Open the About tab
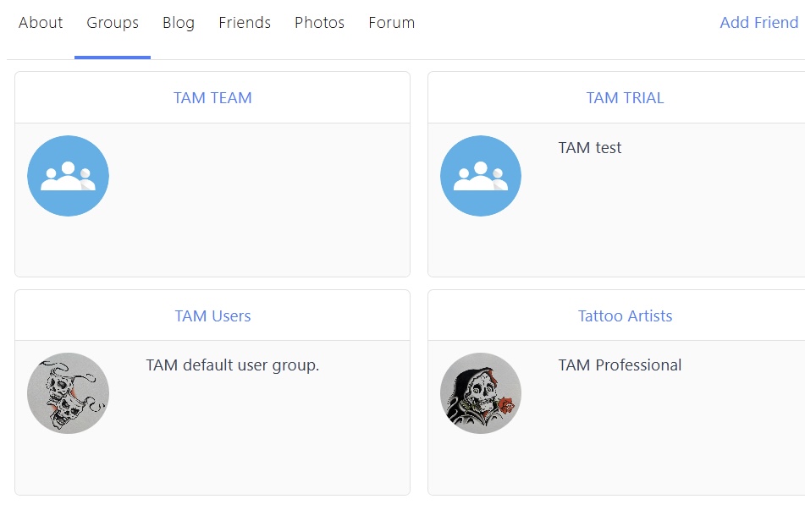The width and height of the screenshot is (805, 532). 41,23
